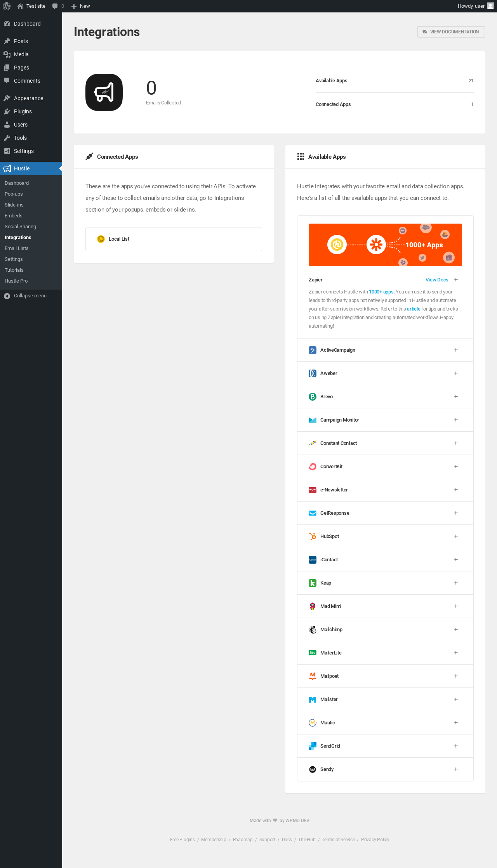Screen dimensions: 497x868
Task: Connect Sendy via its plus icon
Action: (456, 769)
